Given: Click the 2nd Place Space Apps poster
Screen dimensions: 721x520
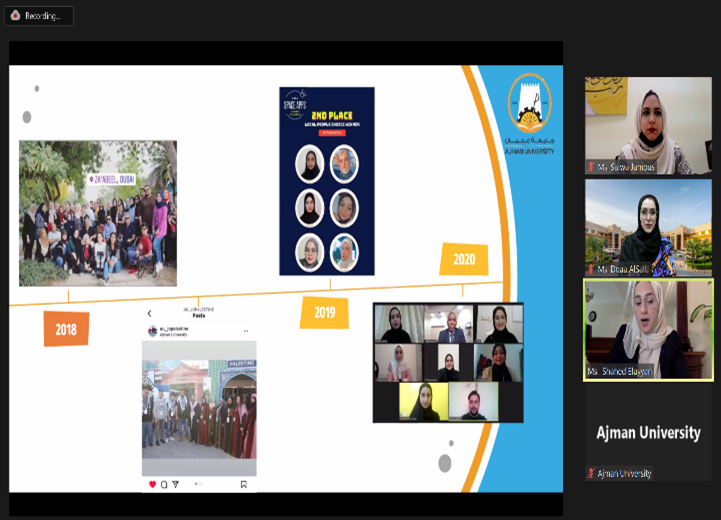Looking at the screenshot, I should click(x=327, y=181).
